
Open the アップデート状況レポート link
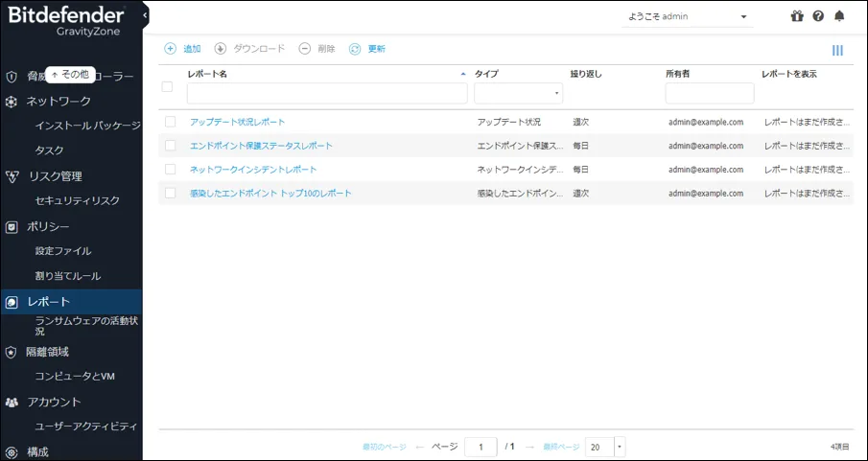pyautogui.click(x=238, y=122)
